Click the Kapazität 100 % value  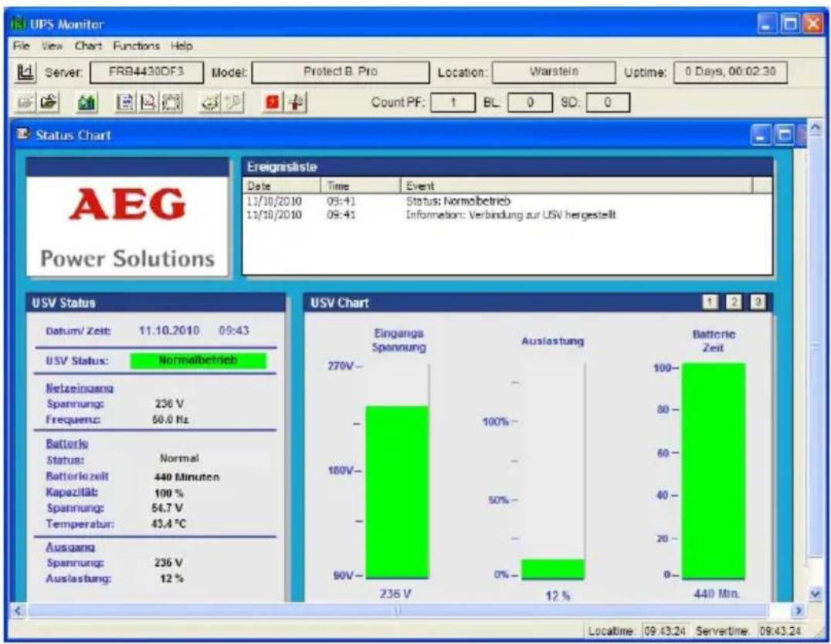(x=169, y=493)
